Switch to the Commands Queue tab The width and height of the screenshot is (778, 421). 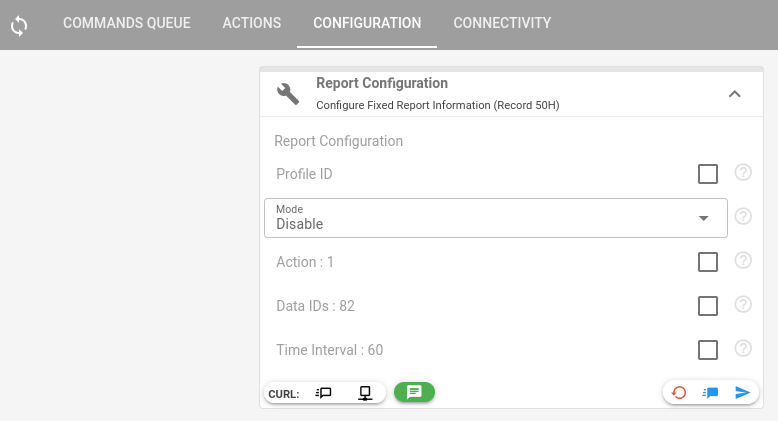[x=127, y=23]
